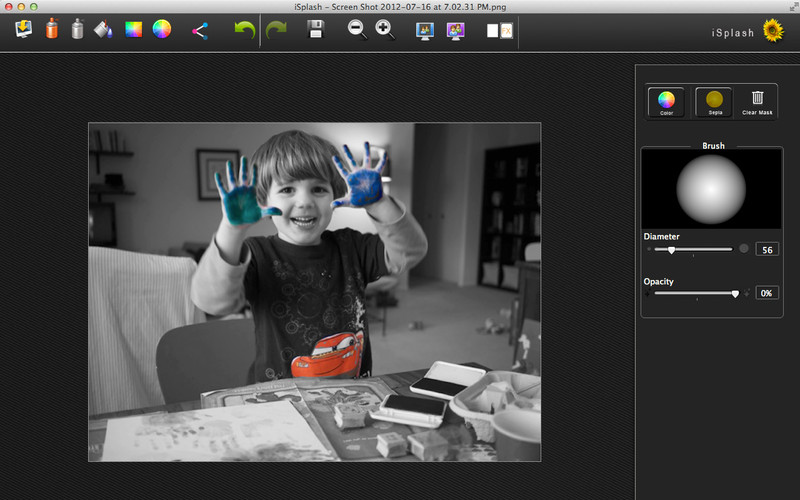This screenshot has width=800, height=500.
Task: Toggle the FX before/after comparison icon
Action: click(499, 31)
